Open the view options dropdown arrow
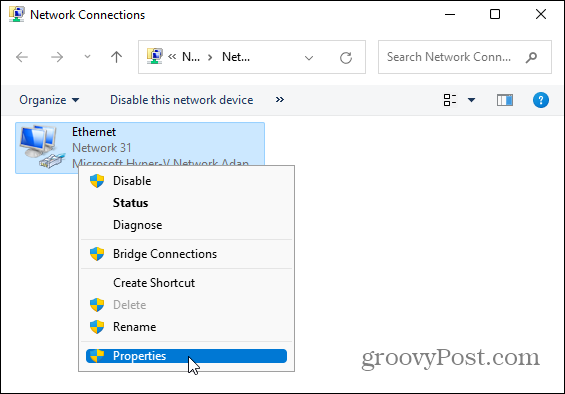The height and width of the screenshot is (394, 565). (x=471, y=100)
